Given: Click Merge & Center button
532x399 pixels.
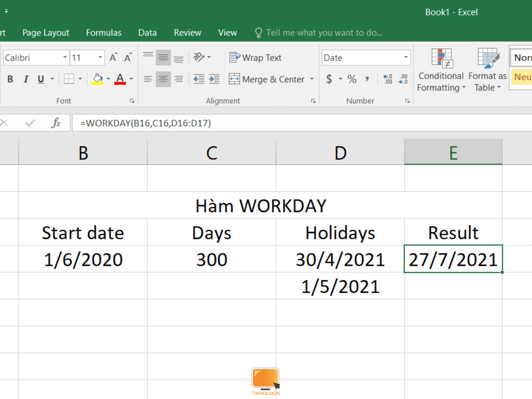Looking at the screenshot, I should coord(267,79).
